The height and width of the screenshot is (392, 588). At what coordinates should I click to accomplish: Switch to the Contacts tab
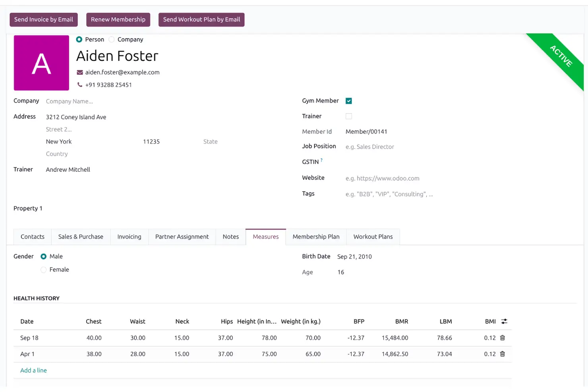pos(33,237)
